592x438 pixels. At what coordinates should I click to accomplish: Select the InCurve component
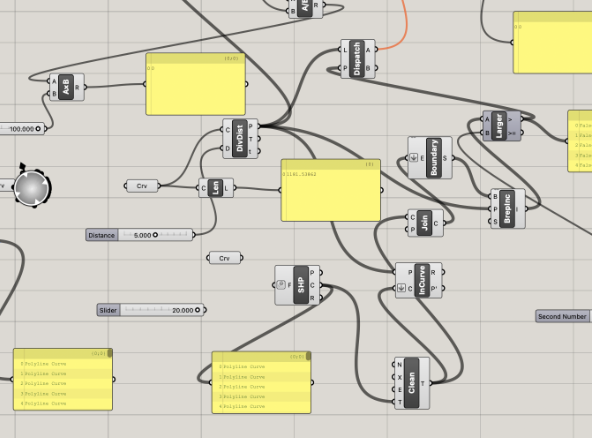418,281
